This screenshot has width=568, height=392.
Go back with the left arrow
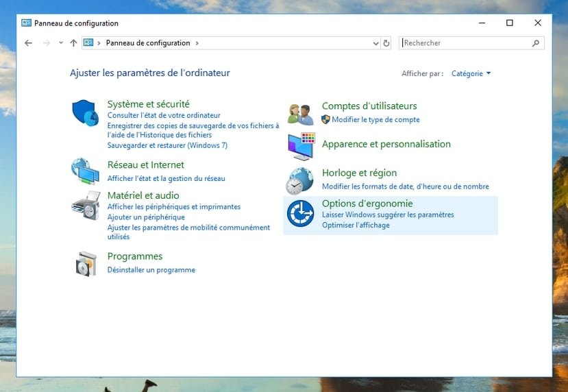click(x=28, y=43)
